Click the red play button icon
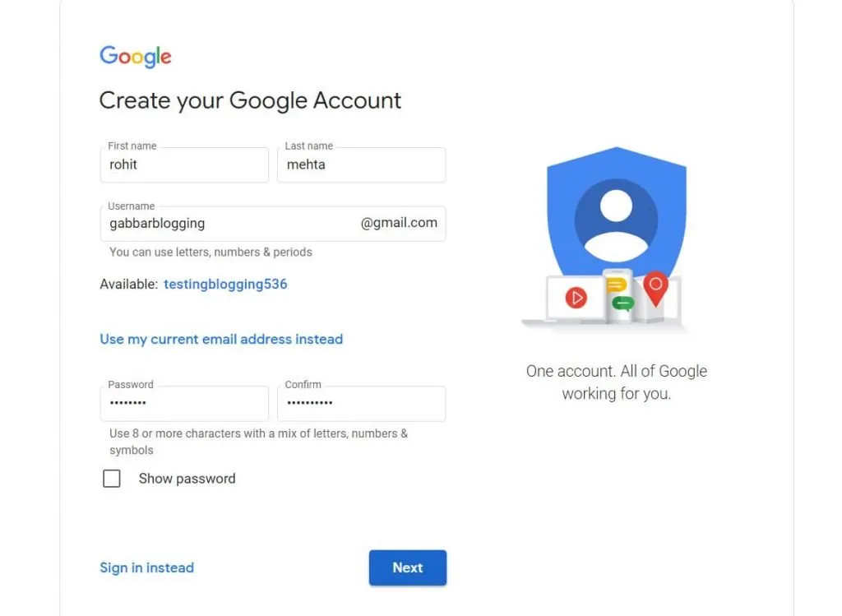The width and height of the screenshot is (842, 616). coord(576,298)
